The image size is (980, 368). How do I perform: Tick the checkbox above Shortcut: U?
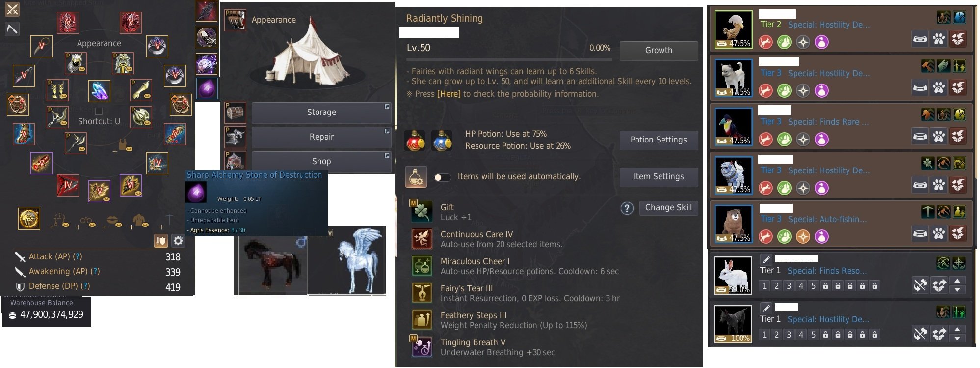tap(99, 112)
